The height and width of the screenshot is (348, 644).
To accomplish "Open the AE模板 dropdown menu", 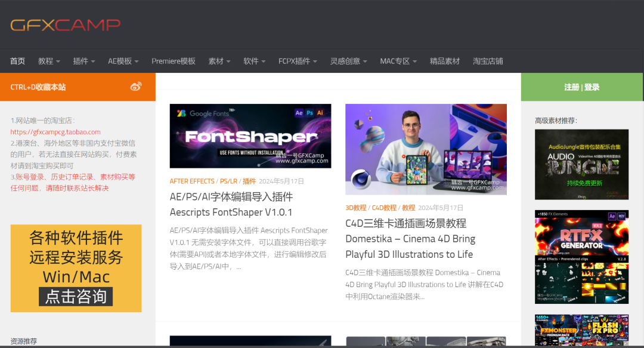I will pyautogui.click(x=123, y=61).
